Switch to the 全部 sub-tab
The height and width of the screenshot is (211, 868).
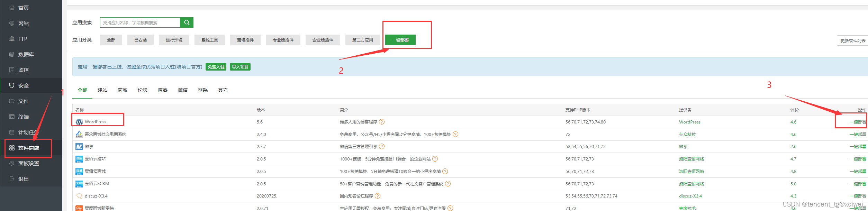tap(82, 90)
